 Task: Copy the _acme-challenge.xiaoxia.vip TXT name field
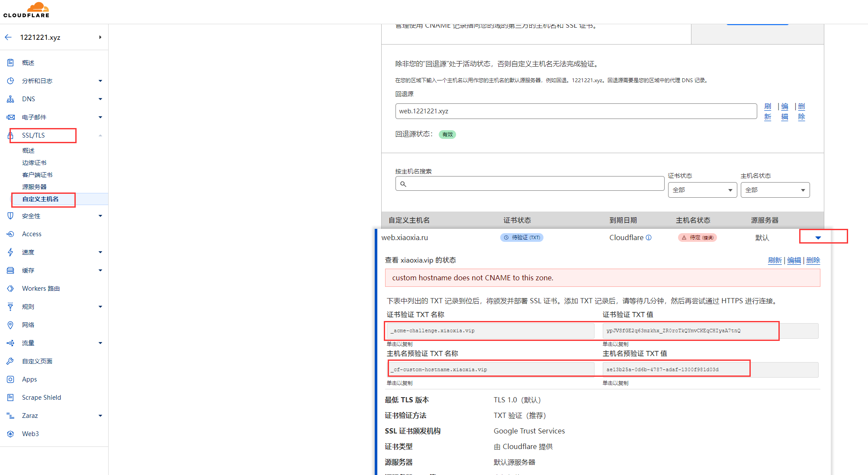pyautogui.click(x=490, y=331)
